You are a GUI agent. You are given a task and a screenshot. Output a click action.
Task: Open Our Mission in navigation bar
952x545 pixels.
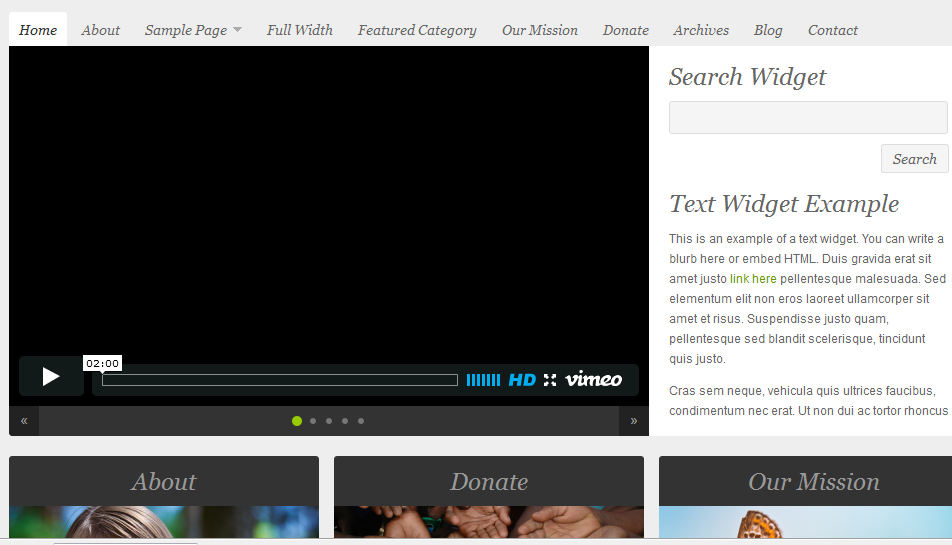click(x=540, y=30)
